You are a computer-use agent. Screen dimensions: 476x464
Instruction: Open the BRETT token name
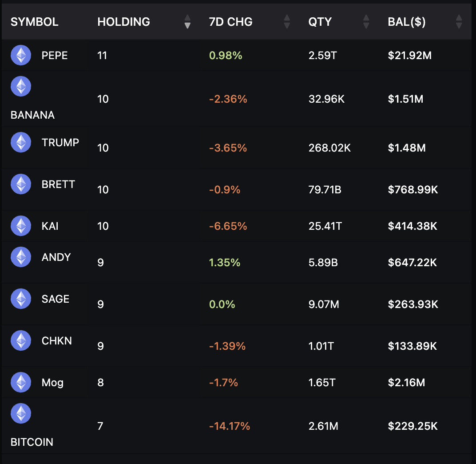tap(58, 184)
